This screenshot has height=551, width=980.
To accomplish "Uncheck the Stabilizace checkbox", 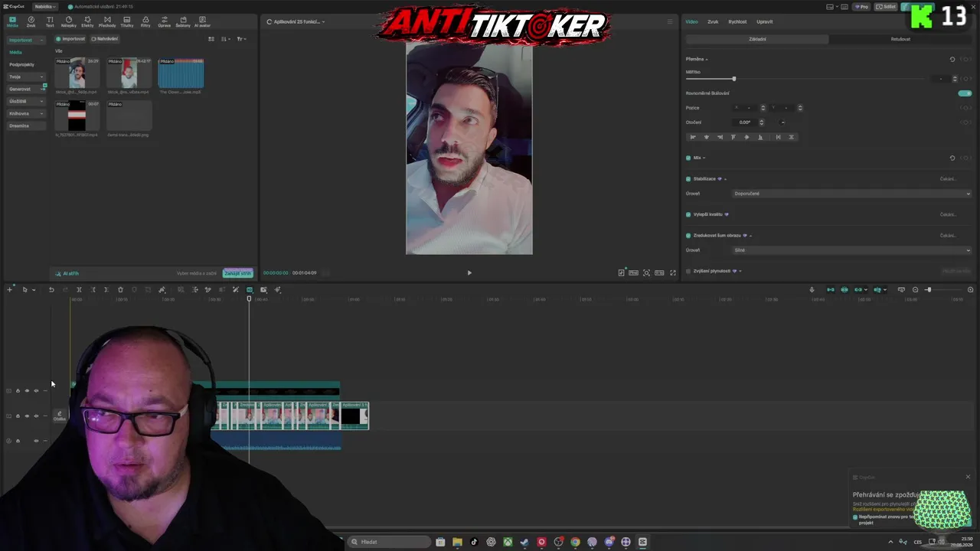I will pos(688,178).
